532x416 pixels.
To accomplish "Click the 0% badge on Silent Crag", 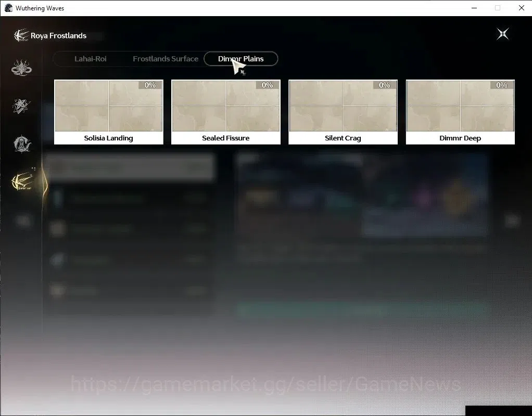I will [384, 85].
